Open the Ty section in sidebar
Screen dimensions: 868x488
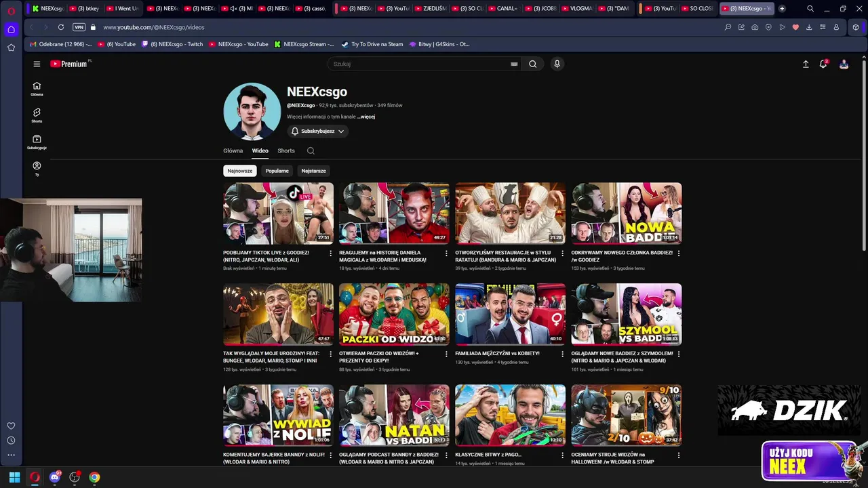click(37, 168)
